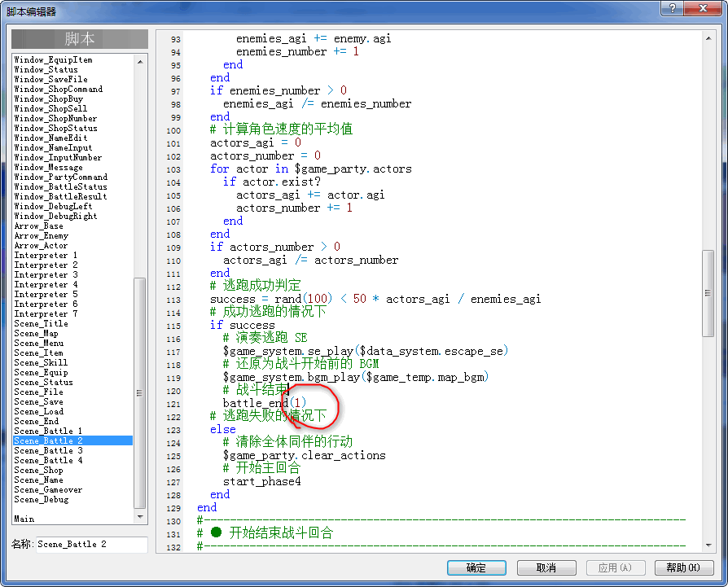Choose Scene_Menu from the list
Image resolution: width=728 pixels, height=587 pixels.
click(38, 343)
